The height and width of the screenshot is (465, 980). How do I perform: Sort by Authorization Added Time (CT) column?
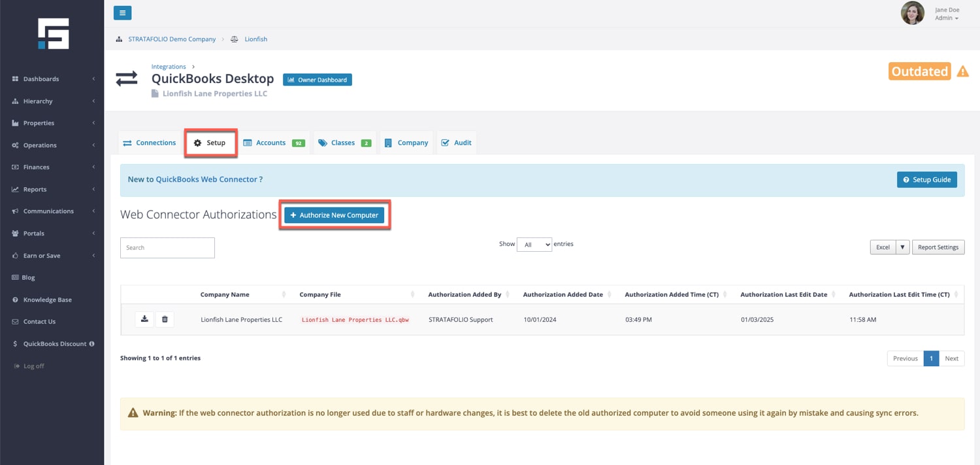(x=676, y=294)
